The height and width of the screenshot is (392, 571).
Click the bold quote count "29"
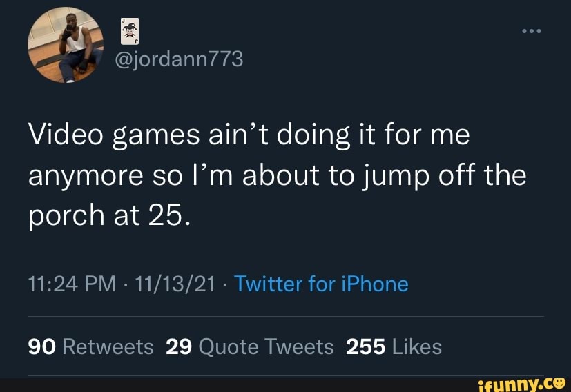[x=180, y=346]
